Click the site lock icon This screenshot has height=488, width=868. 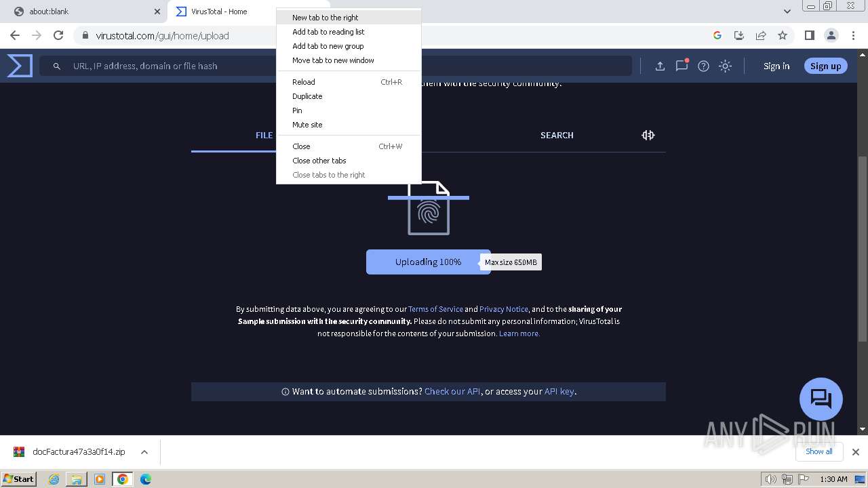(x=85, y=35)
